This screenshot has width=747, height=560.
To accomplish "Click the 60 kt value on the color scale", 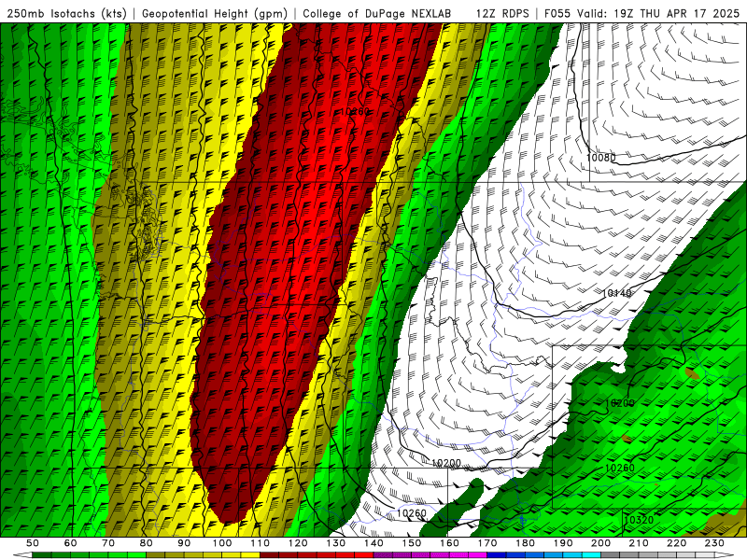I will tap(70, 543).
